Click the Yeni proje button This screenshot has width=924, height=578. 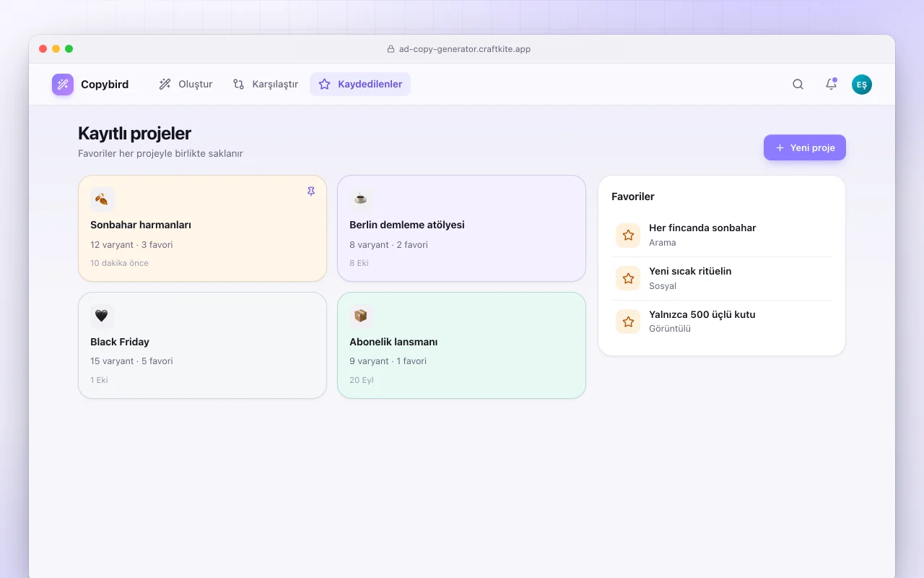805,147
